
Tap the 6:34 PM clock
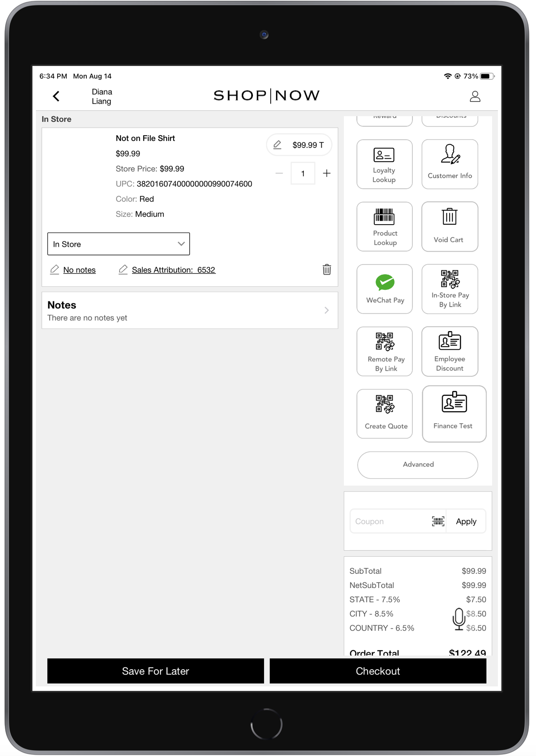(53, 76)
